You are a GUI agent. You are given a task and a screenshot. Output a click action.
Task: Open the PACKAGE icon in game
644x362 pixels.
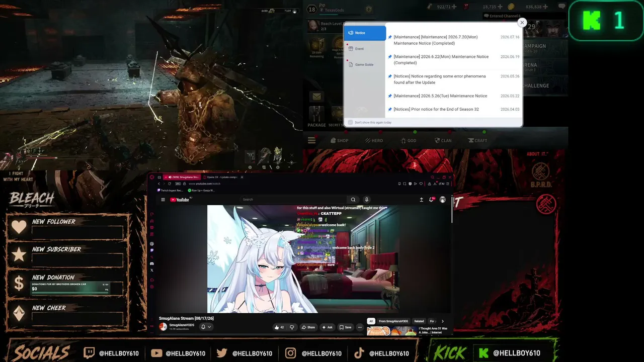click(316, 117)
